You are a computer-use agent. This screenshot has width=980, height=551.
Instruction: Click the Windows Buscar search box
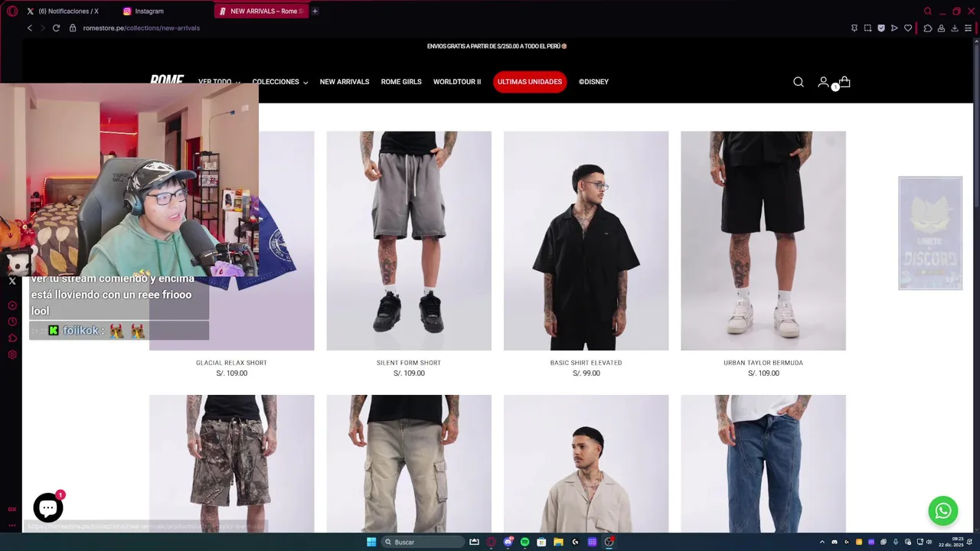pyautogui.click(x=423, y=542)
